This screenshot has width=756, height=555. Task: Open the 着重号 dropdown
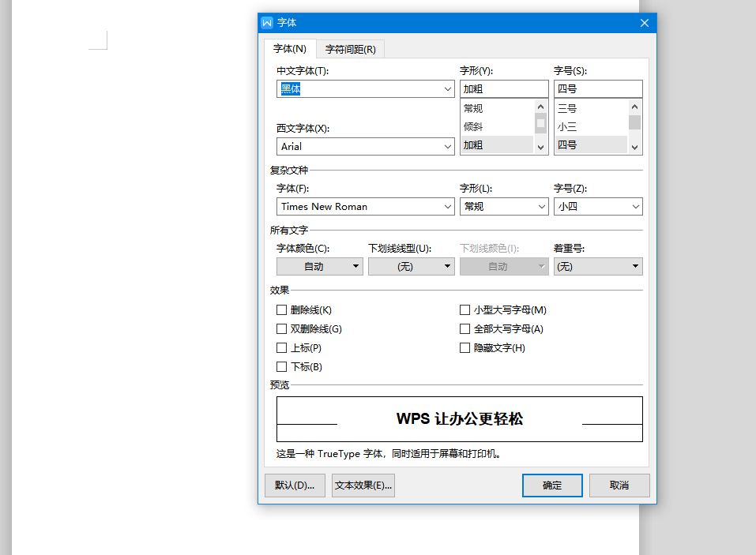point(598,266)
